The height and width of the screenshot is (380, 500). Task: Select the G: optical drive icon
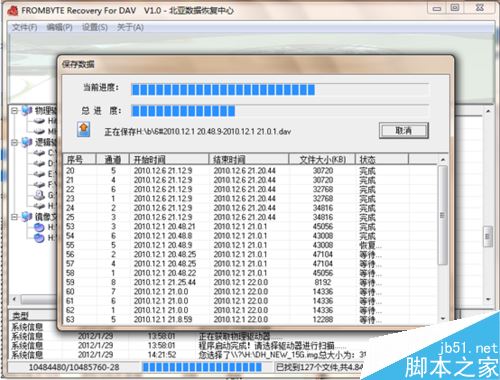click(x=39, y=195)
